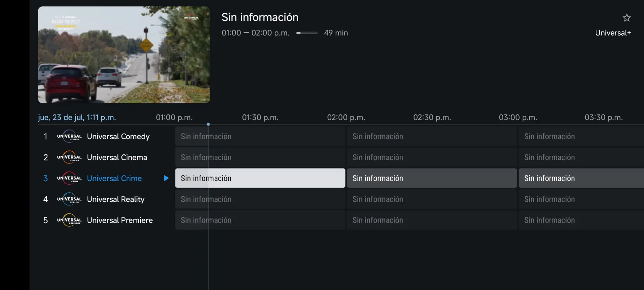Click the 03:30 p.m. timeline header
The width and height of the screenshot is (644, 290).
coord(604,117)
